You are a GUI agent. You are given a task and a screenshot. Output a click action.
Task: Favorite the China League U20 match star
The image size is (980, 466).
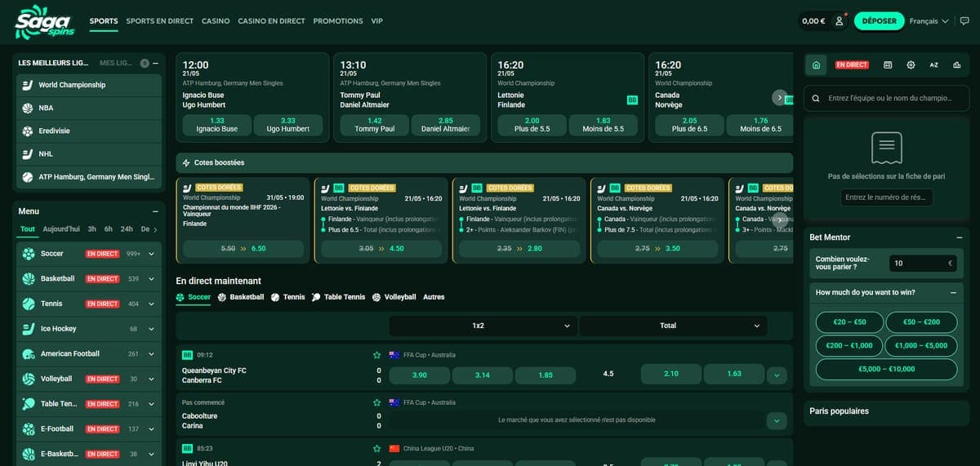[376, 448]
